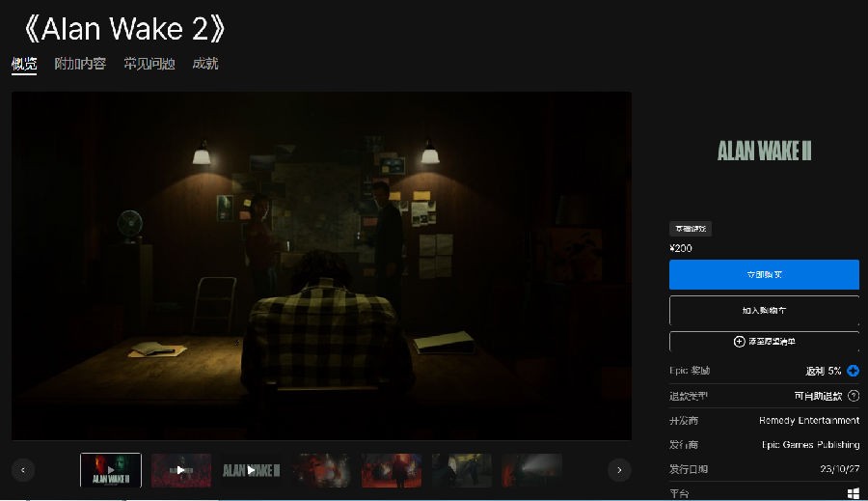Select the 概览 tab
This screenshot has width=868, height=501.
pos(24,64)
